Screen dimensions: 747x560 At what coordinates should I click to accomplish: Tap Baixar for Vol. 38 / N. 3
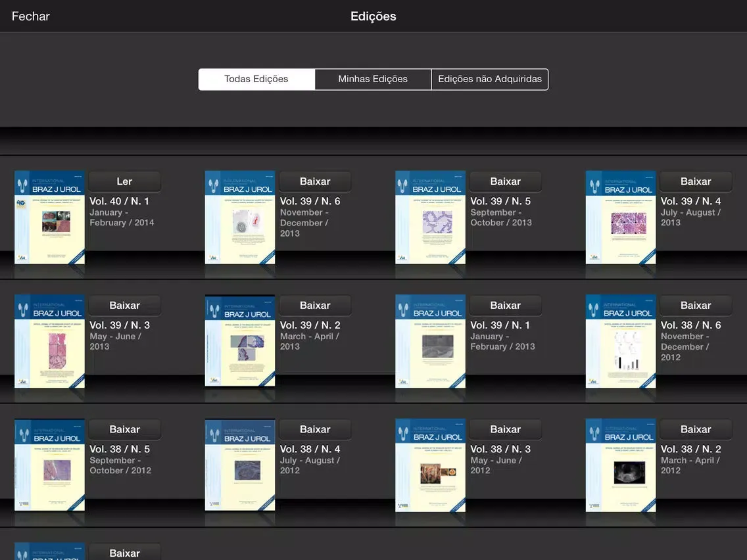[x=506, y=429]
